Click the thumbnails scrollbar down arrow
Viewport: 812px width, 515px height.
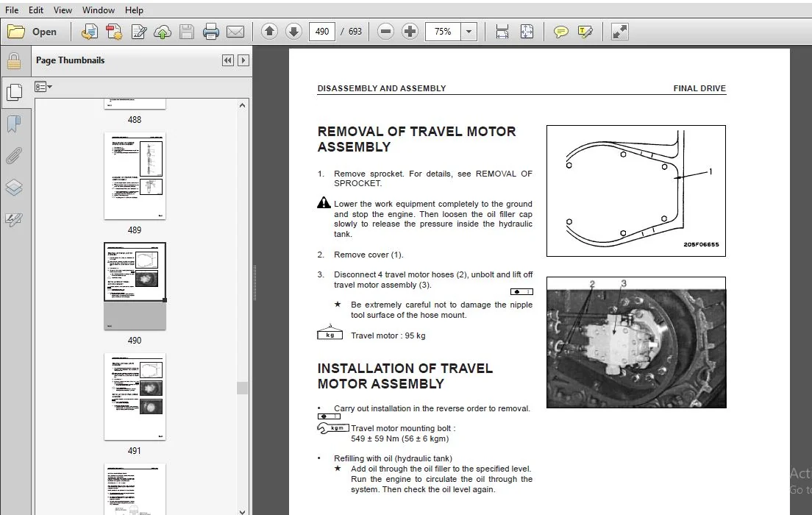242,511
